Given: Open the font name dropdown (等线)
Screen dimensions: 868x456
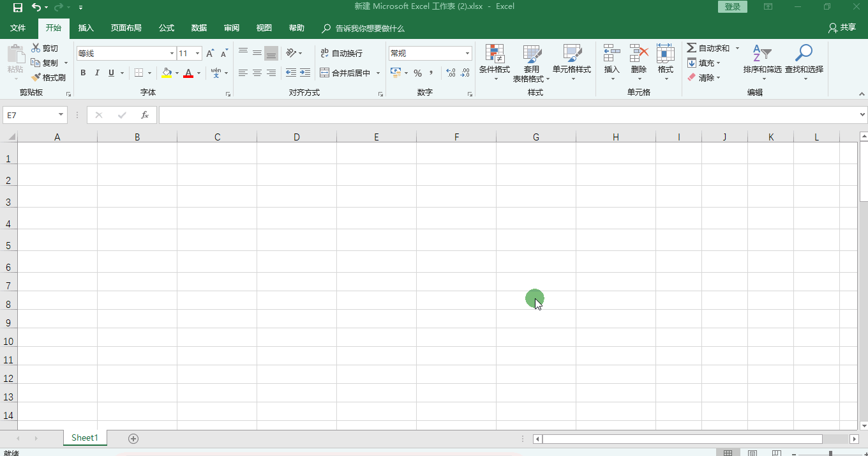Looking at the screenshot, I should [x=172, y=54].
